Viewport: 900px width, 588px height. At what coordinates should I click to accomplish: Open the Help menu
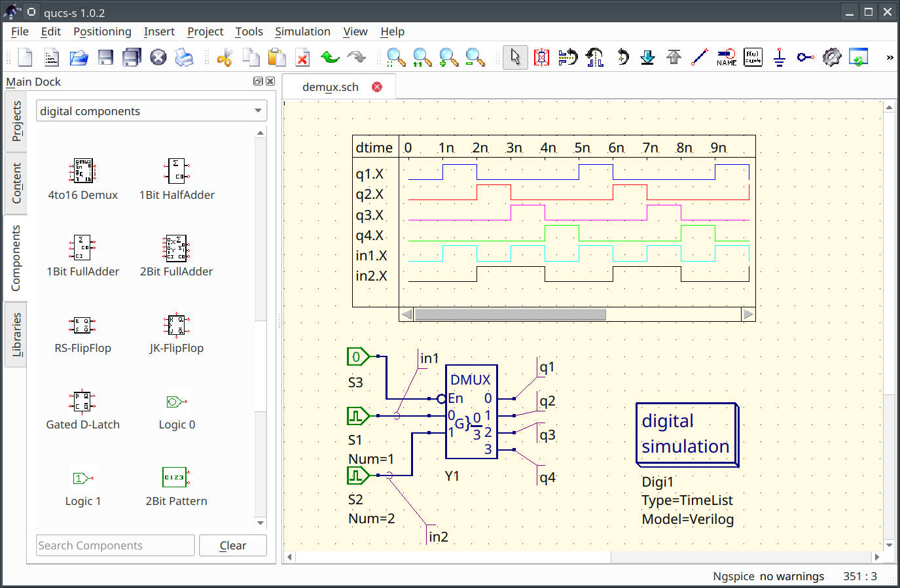click(392, 31)
